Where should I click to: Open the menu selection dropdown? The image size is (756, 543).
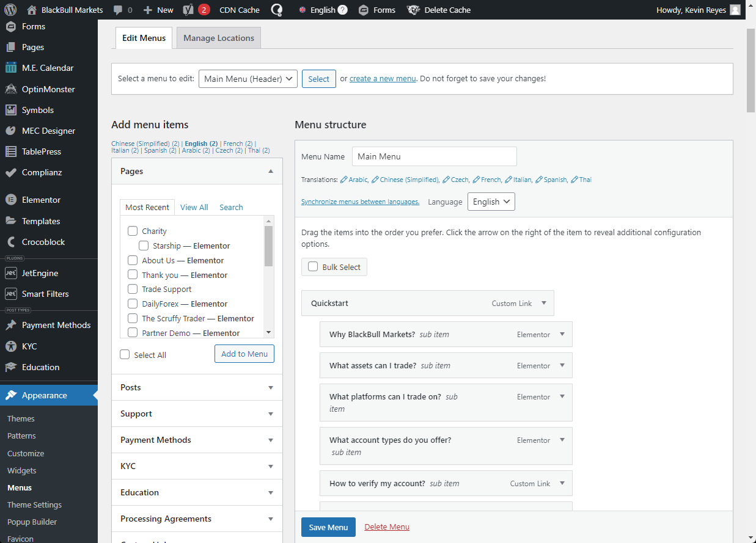pos(248,79)
